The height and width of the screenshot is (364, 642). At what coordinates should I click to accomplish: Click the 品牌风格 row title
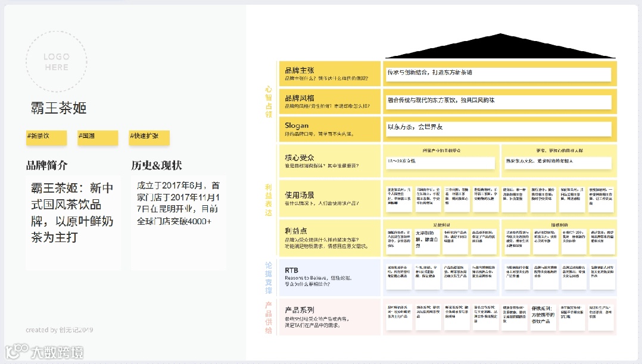(300, 98)
